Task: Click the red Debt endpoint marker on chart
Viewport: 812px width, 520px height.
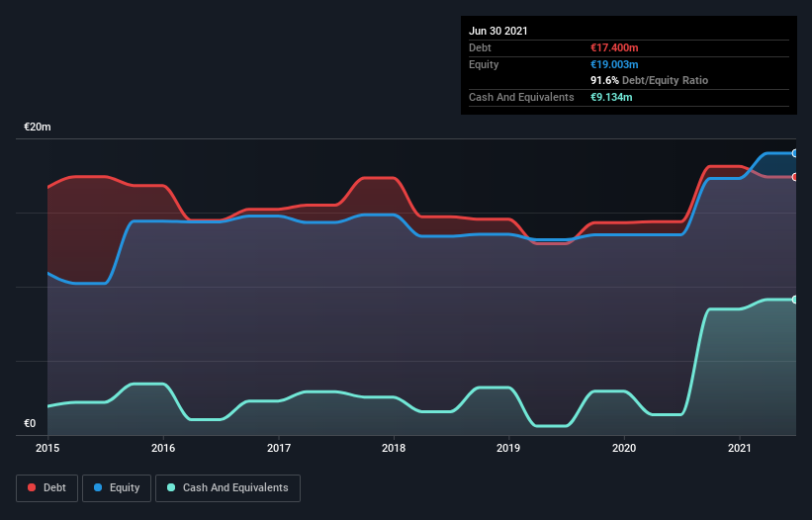Action: tap(795, 177)
